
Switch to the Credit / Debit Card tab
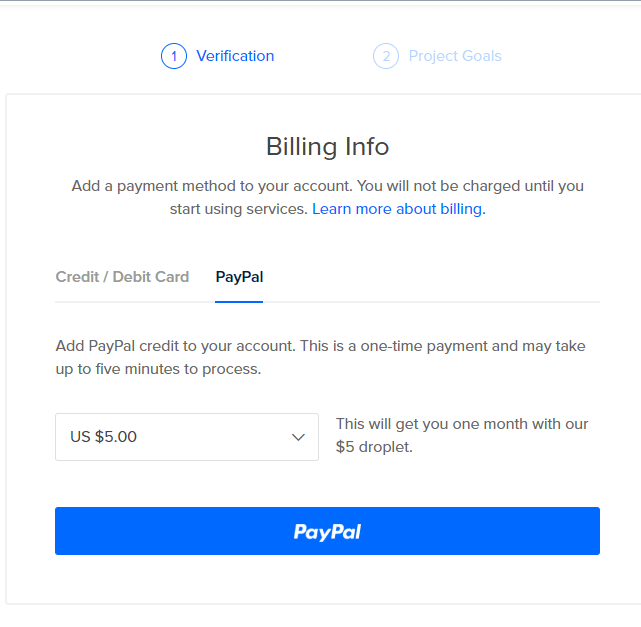click(x=122, y=277)
